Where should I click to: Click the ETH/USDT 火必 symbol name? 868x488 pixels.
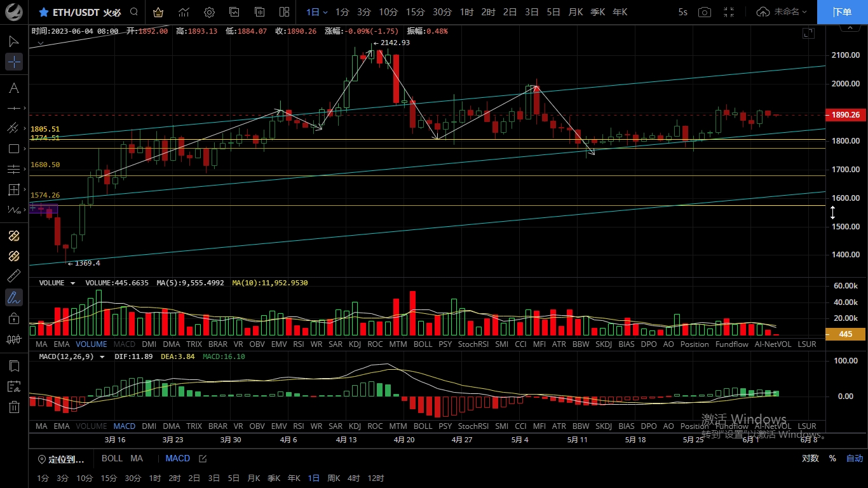point(86,12)
